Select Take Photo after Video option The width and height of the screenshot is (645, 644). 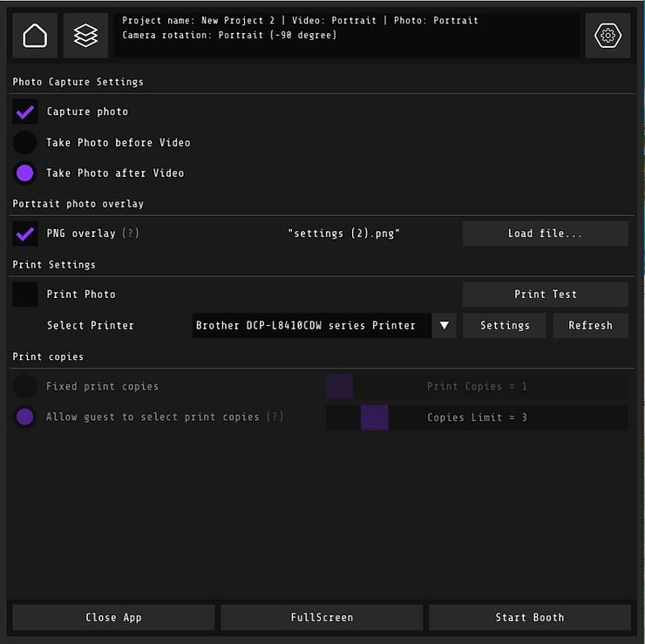click(25, 173)
